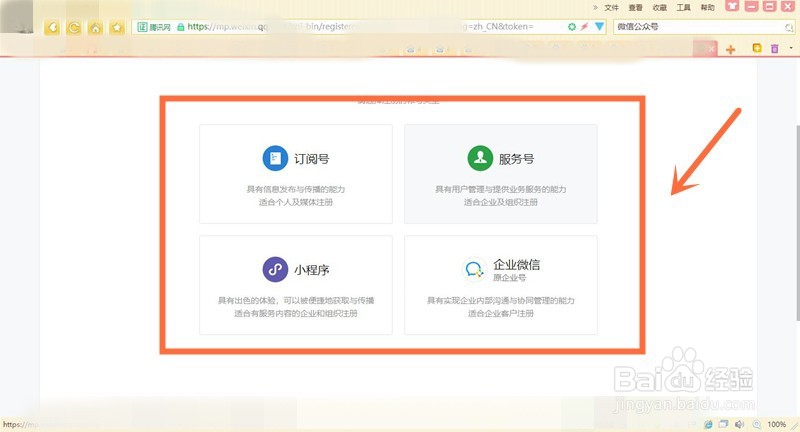Viewport: 800px width, 432px height.
Task: Click the red lightning speed-mode icon
Action: coord(585,27)
